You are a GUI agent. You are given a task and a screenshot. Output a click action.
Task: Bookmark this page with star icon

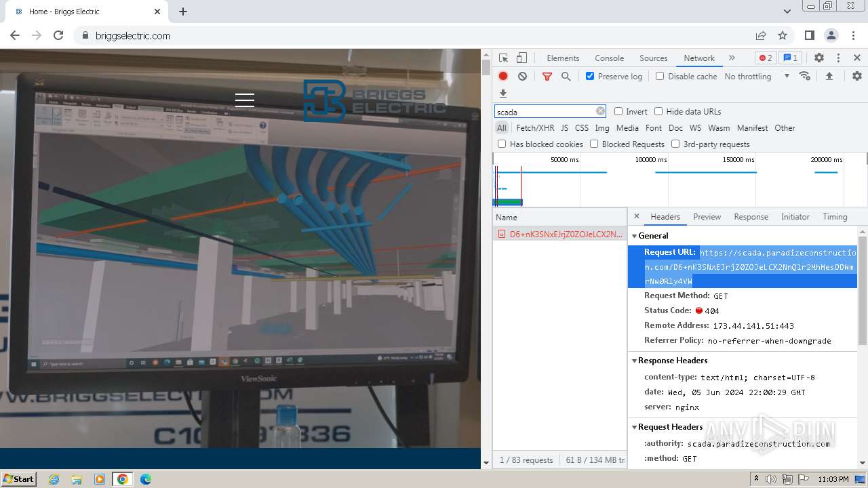pyautogui.click(x=783, y=35)
